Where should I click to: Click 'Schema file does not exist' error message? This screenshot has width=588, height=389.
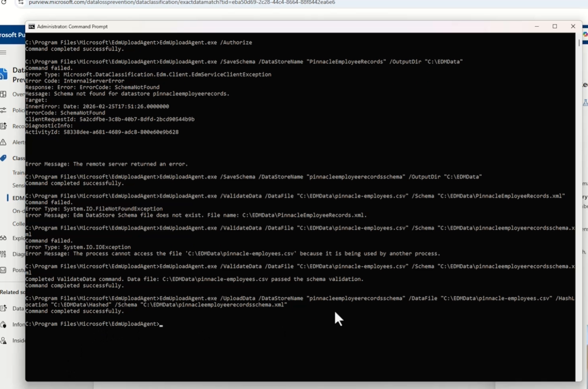196,215
